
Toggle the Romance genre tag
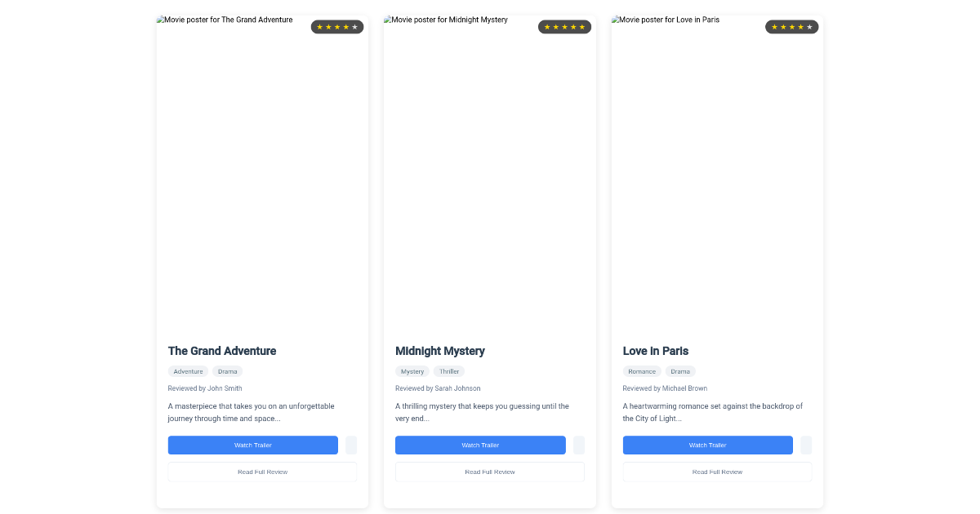coord(642,371)
